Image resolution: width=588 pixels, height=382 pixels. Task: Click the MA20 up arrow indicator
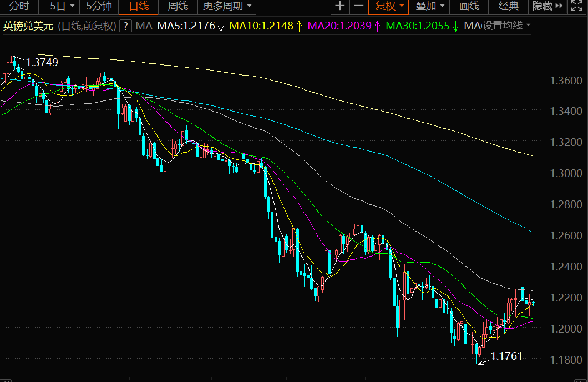coord(377,26)
